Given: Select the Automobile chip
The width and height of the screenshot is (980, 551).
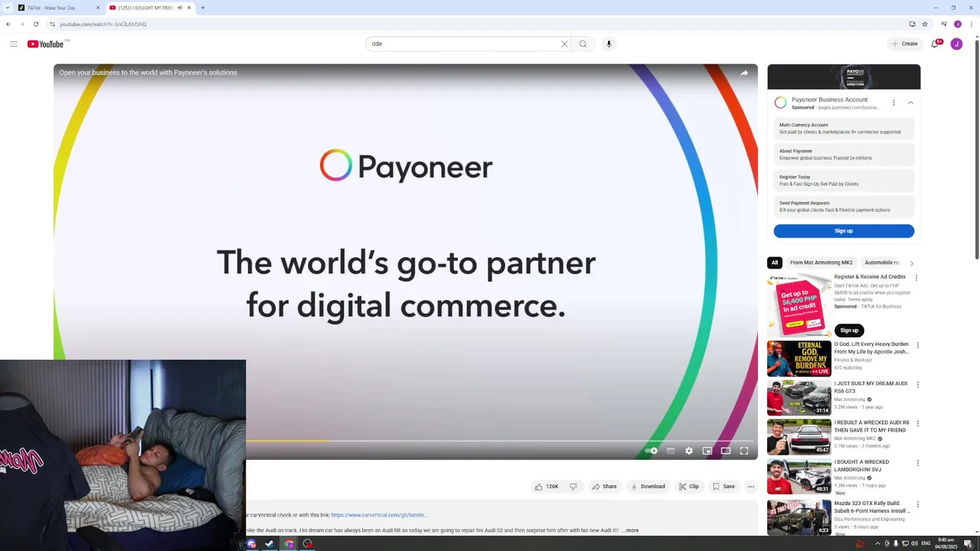Looking at the screenshot, I should pyautogui.click(x=882, y=262).
